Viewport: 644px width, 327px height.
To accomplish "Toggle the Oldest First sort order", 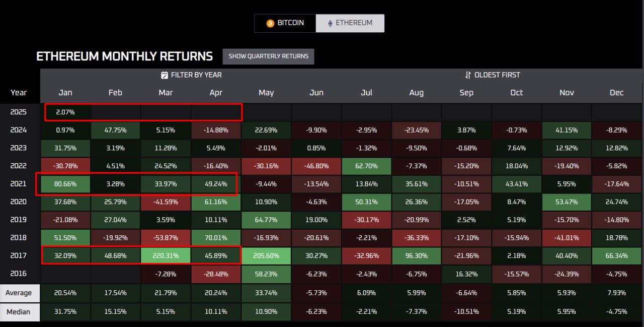I will click(x=493, y=75).
